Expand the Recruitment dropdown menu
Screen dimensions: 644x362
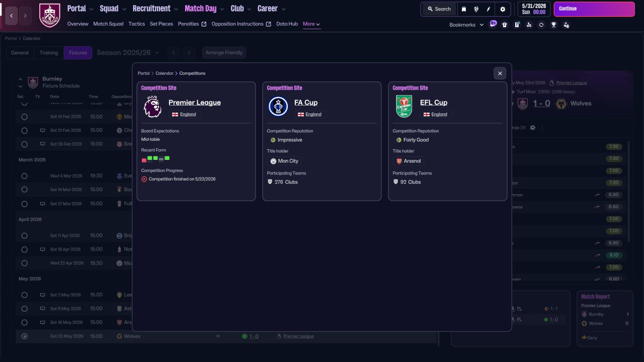point(176,9)
